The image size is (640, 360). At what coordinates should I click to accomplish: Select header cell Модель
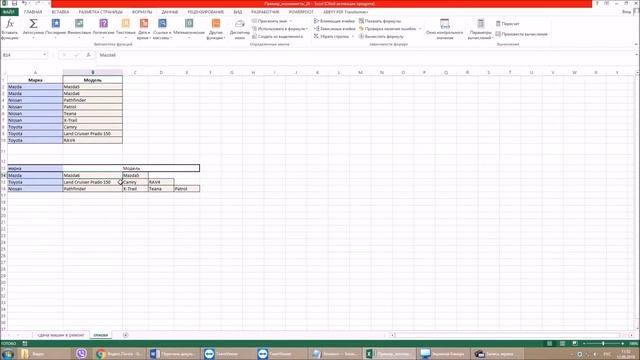pos(93,80)
